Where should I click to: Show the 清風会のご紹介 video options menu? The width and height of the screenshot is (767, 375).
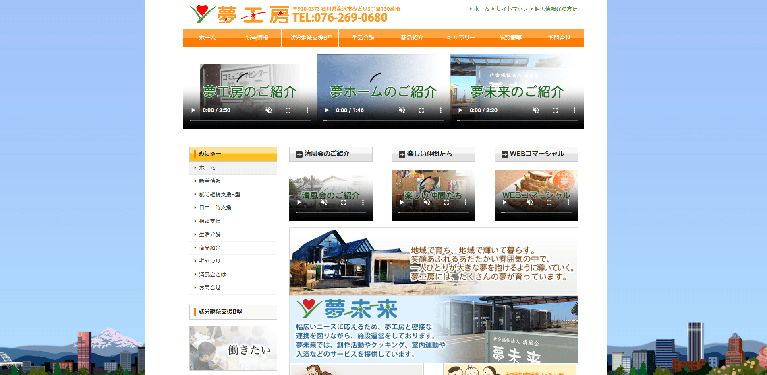pos(363,202)
